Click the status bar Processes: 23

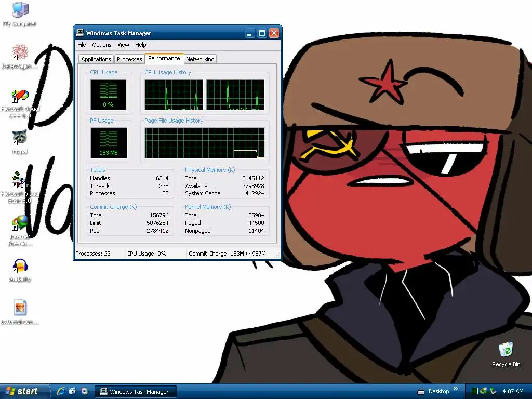93,254
